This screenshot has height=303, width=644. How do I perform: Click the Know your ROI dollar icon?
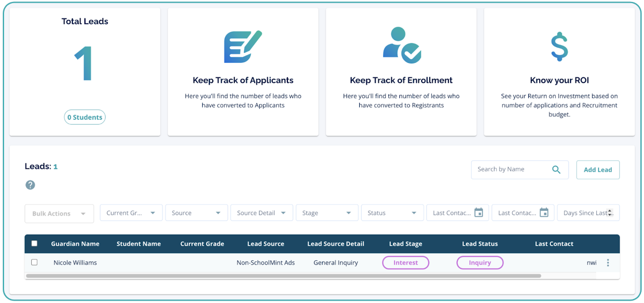[x=559, y=46]
